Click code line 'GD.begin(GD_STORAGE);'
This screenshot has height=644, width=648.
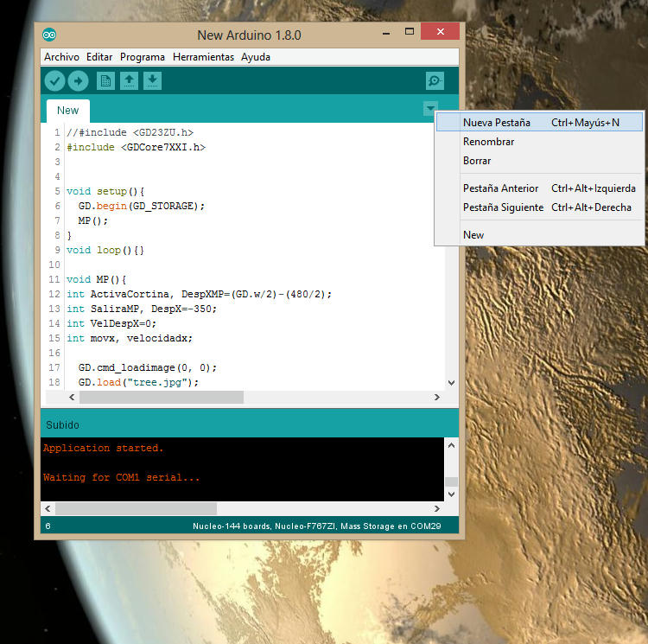pos(142,206)
